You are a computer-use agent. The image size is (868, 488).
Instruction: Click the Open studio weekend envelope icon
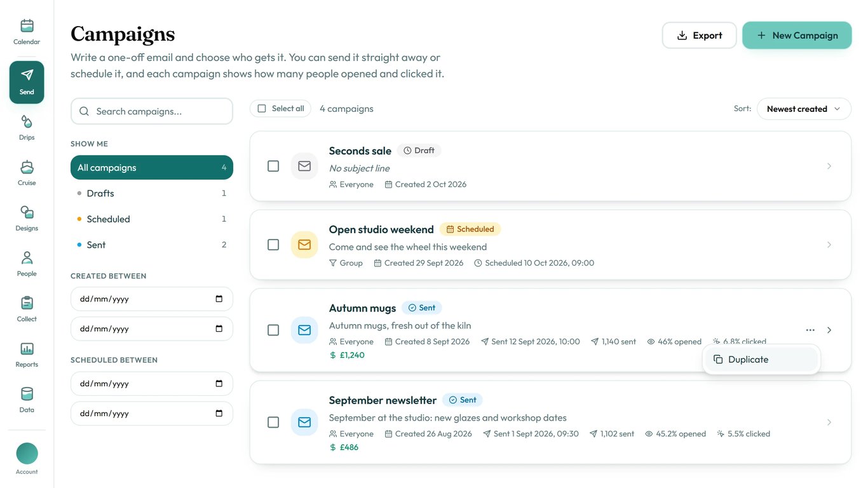[x=304, y=245]
